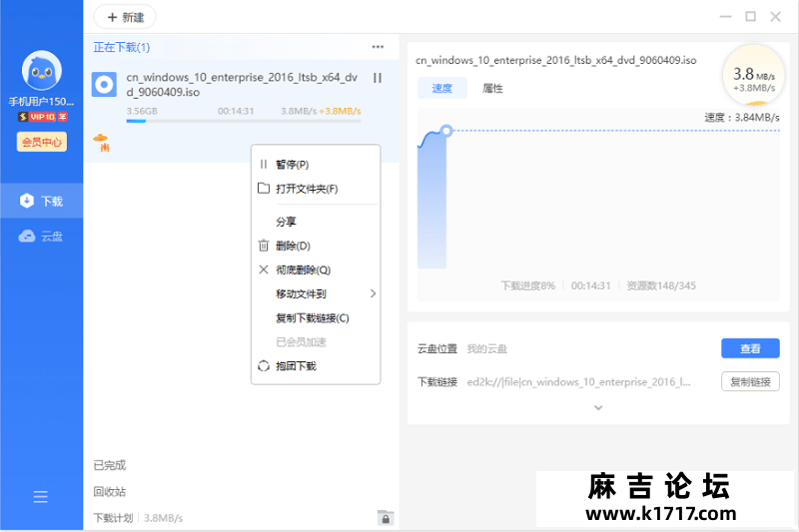Click the 正在下载(1) header
The width and height of the screenshot is (799, 532).
click(x=122, y=47)
